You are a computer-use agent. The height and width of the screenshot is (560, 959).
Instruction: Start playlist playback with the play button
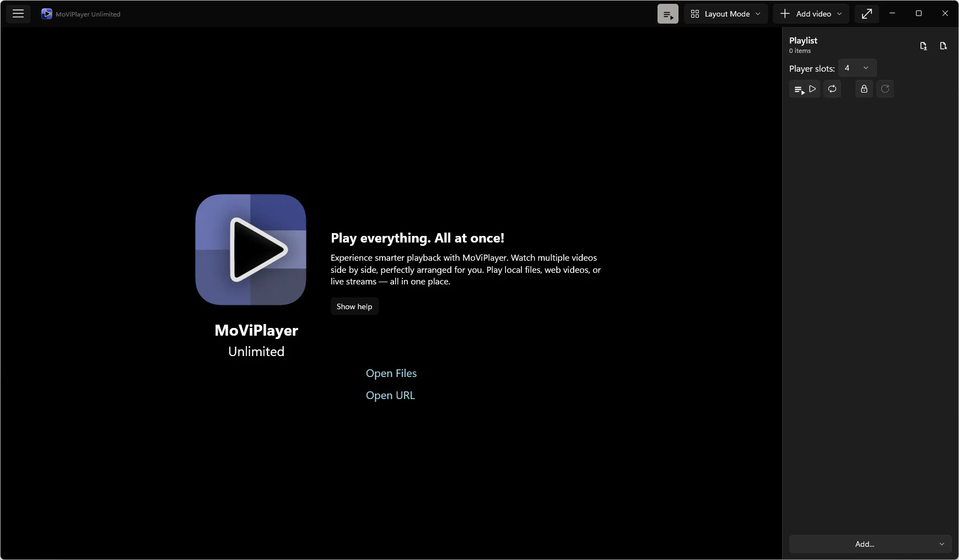click(805, 89)
